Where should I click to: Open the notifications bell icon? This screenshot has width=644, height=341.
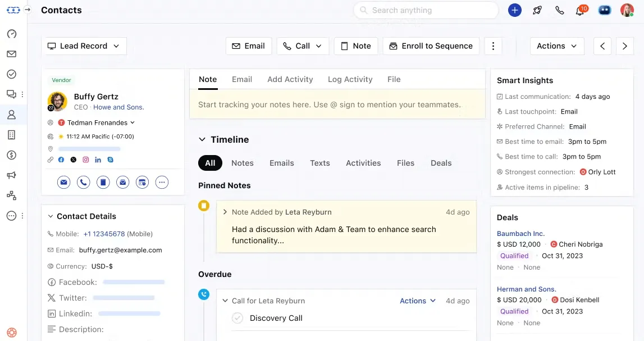tap(581, 10)
